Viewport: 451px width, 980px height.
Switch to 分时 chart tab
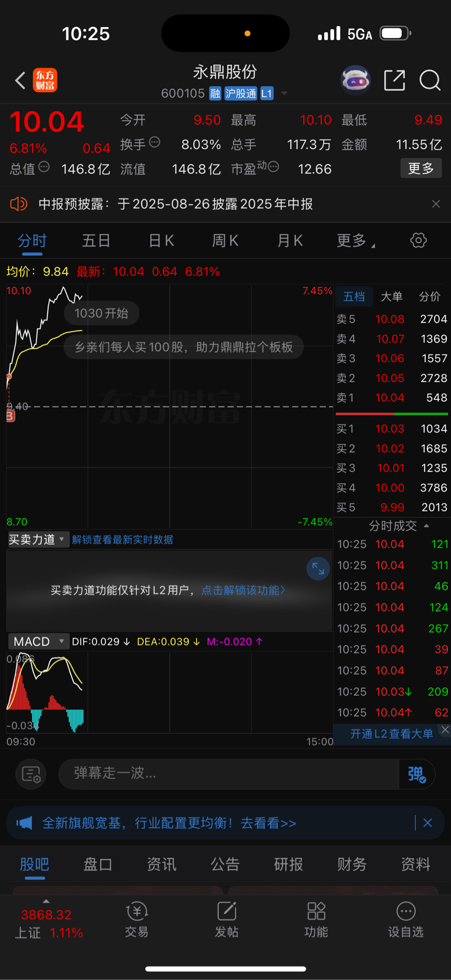click(32, 241)
